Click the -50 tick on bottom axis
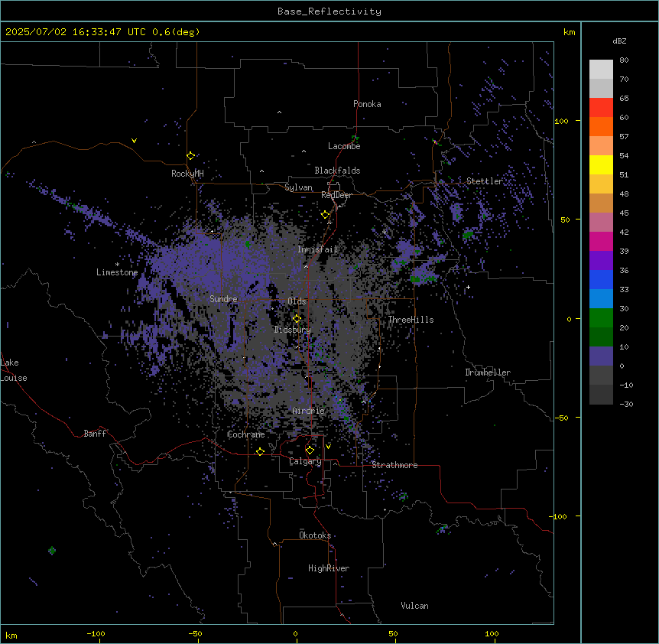The image size is (659, 644). coord(195,633)
